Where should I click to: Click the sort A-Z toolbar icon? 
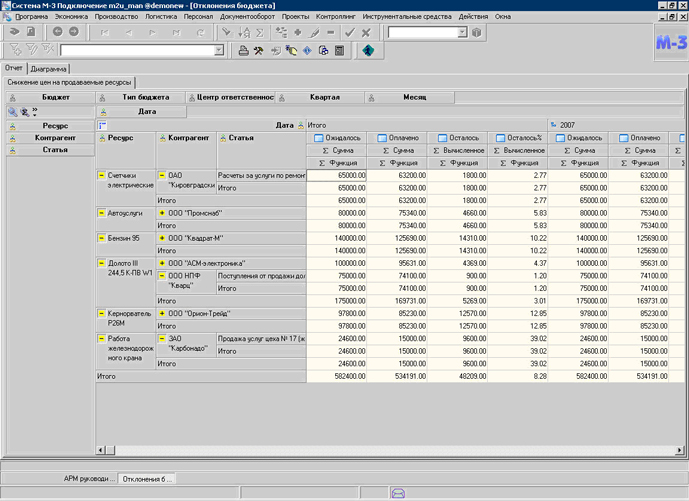[x=244, y=33]
